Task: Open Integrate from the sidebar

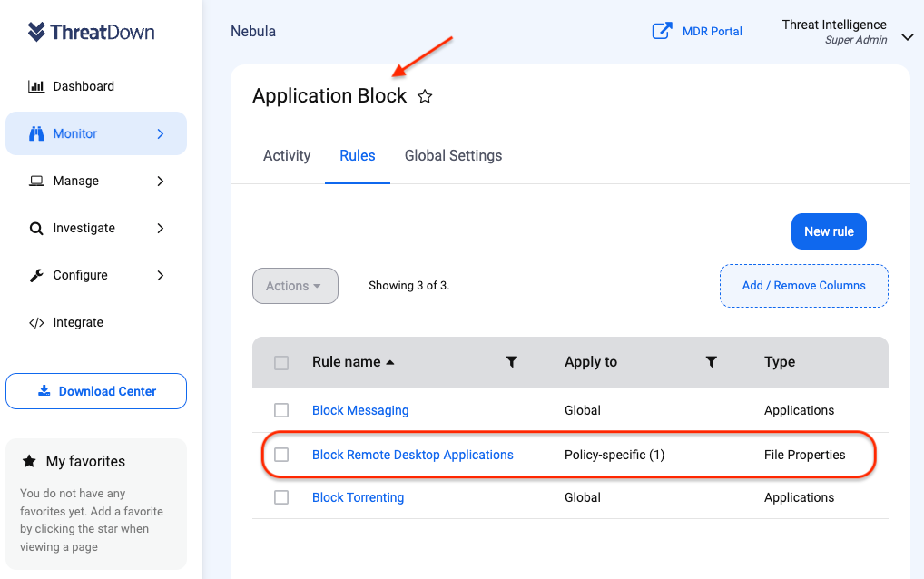Action: coord(78,322)
